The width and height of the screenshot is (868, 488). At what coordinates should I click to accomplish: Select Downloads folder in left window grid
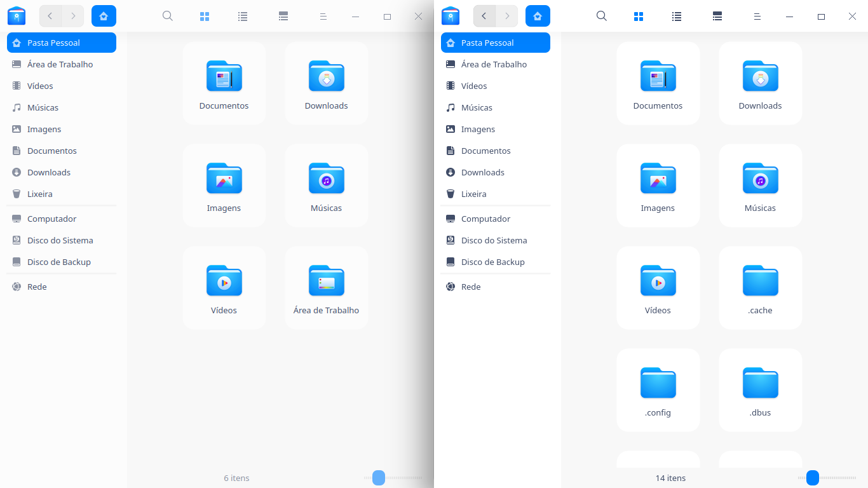point(327,83)
